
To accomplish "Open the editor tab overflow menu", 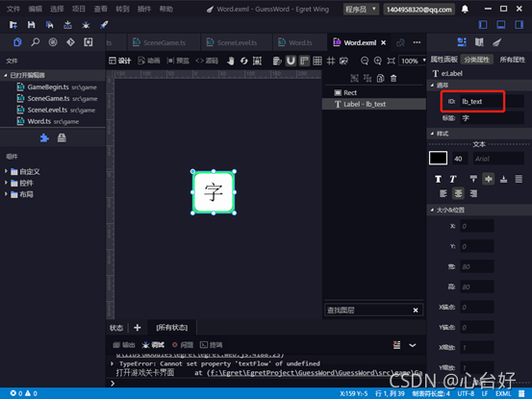I will coord(417,42).
